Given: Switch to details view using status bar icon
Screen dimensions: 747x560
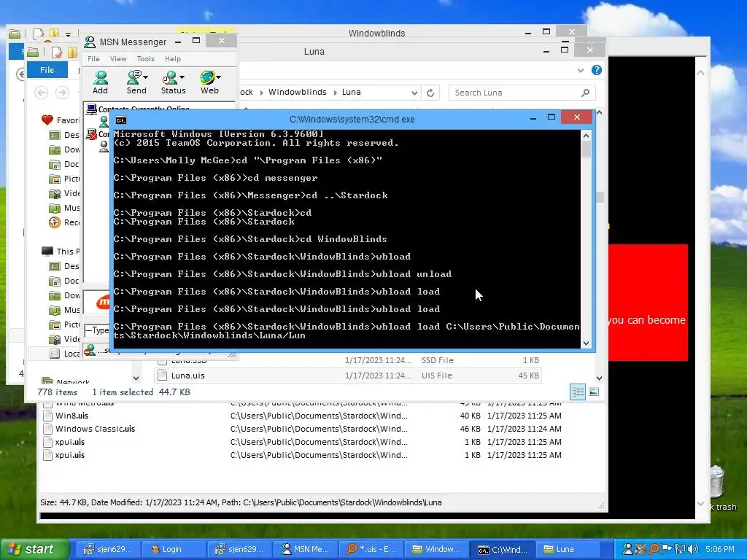Looking at the screenshot, I should (578, 392).
